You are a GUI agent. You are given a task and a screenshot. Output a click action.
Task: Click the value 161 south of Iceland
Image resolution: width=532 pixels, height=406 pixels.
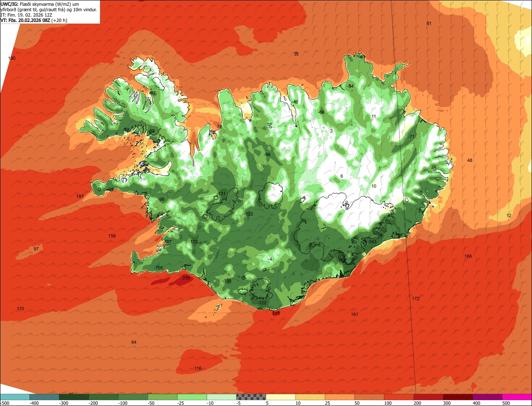355,314
